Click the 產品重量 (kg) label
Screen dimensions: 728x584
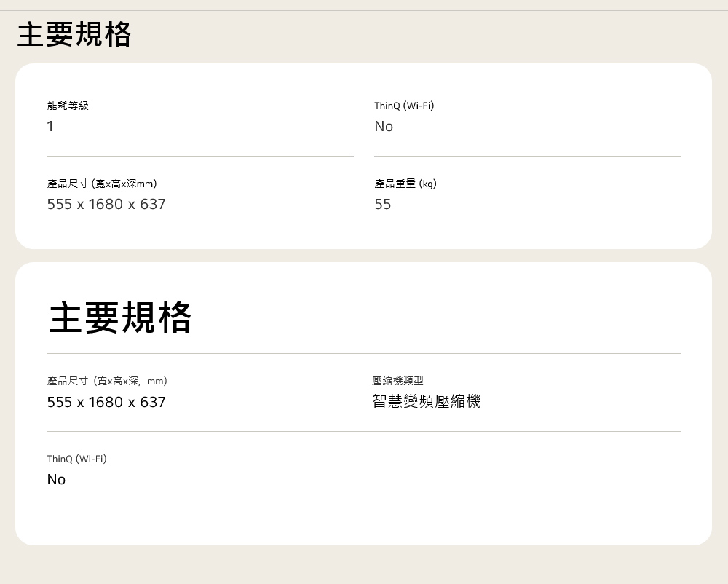[x=405, y=184]
